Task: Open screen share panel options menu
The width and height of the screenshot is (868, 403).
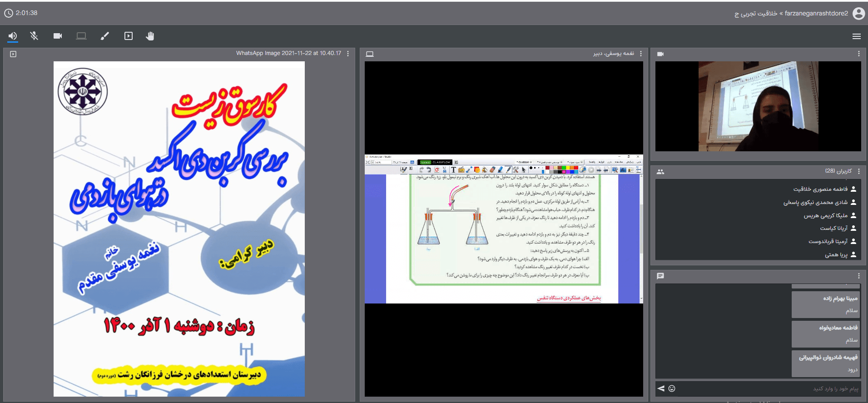Action: [x=641, y=54]
